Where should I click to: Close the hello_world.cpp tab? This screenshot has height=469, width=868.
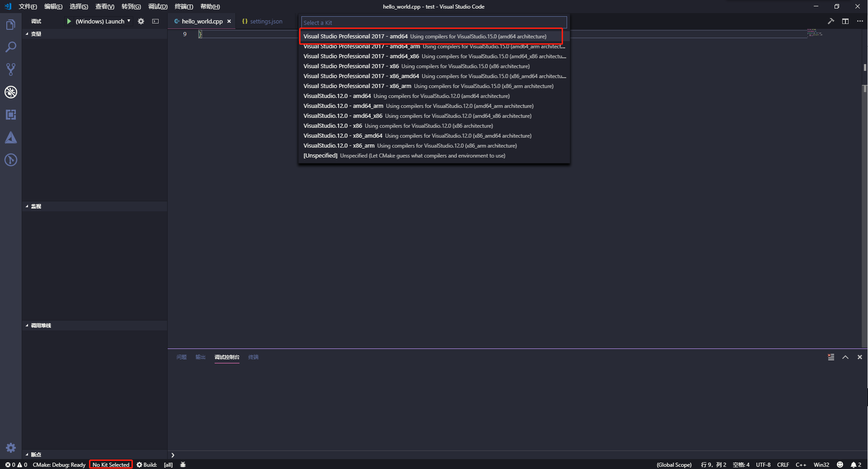point(229,21)
